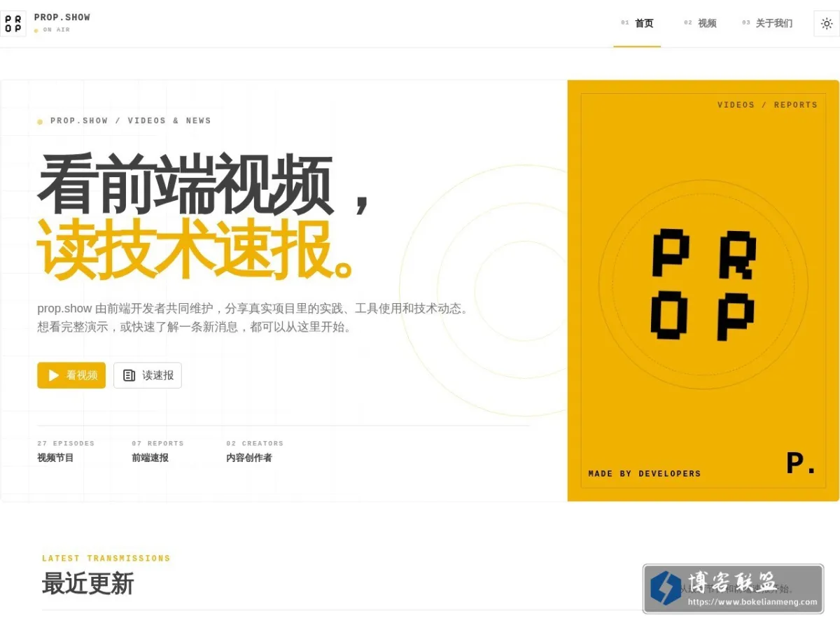Click the PROP.SHOW site title text
Image resolution: width=840 pixels, height=630 pixels.
click(x=62, y=17)
